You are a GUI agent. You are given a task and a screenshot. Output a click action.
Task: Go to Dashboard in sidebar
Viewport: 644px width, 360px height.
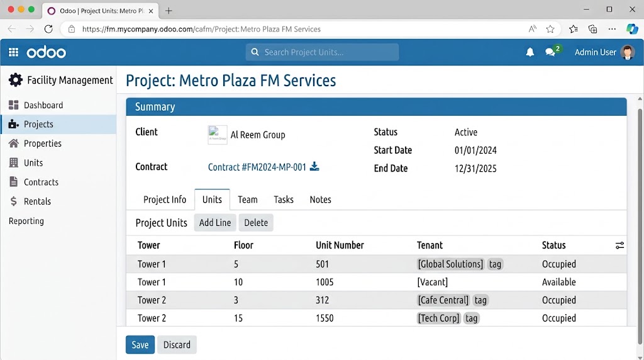tap(58, 105)
